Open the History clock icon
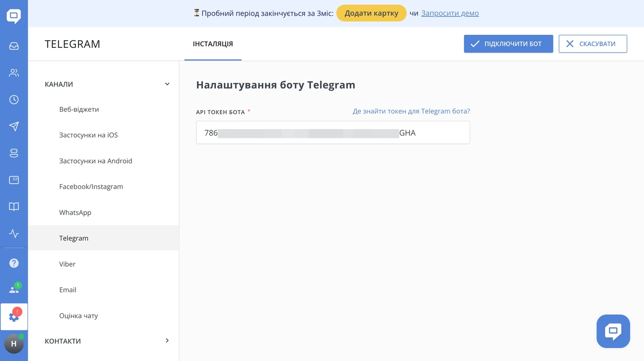The height and width of the screenshot is (361, 644). 14,100
